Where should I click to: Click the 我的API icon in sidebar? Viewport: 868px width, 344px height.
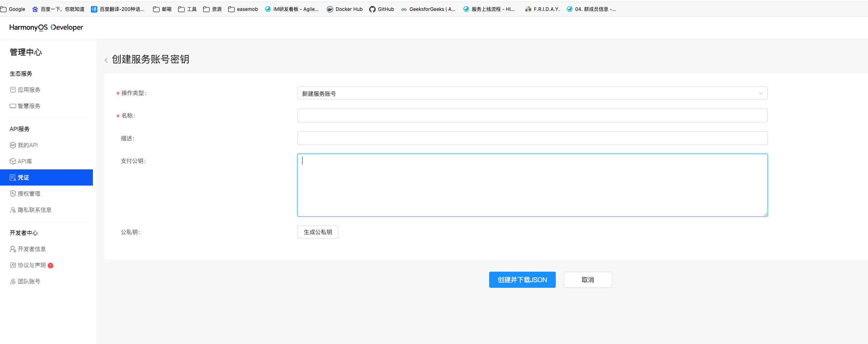13,145
